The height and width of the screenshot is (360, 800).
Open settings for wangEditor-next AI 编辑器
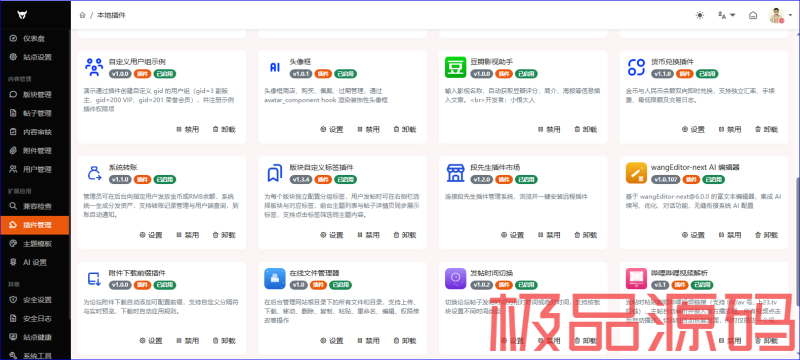(x=693, y=235)
